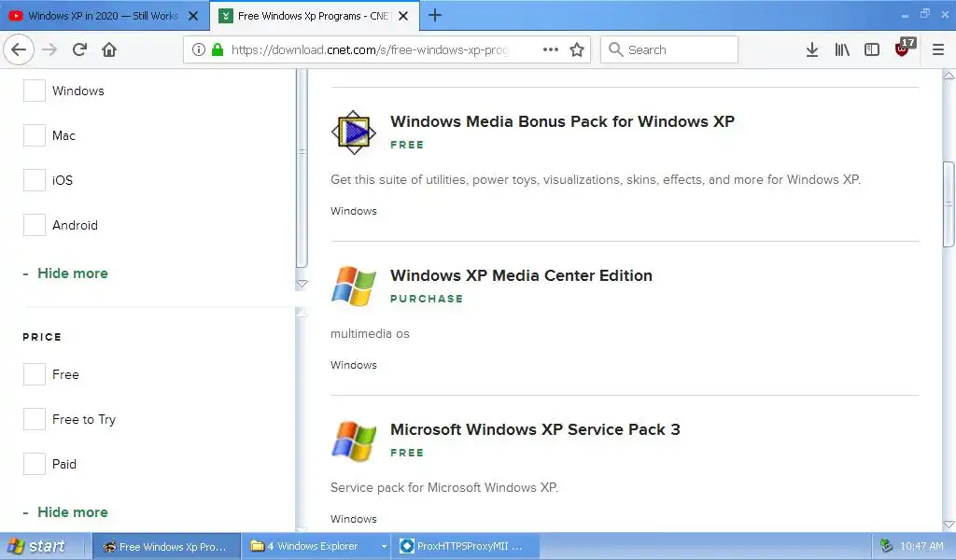
Task: Close the Free Windows Xp Programs tab
Action: tap(403, 16)
